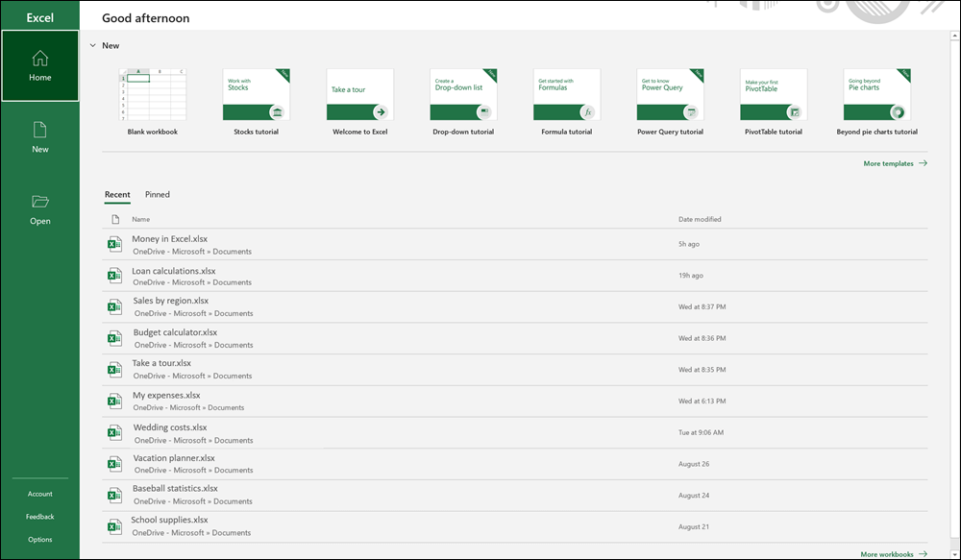Open Money in Excel.xlsx file name
The image size is (961, 560).
coord(170,239)
